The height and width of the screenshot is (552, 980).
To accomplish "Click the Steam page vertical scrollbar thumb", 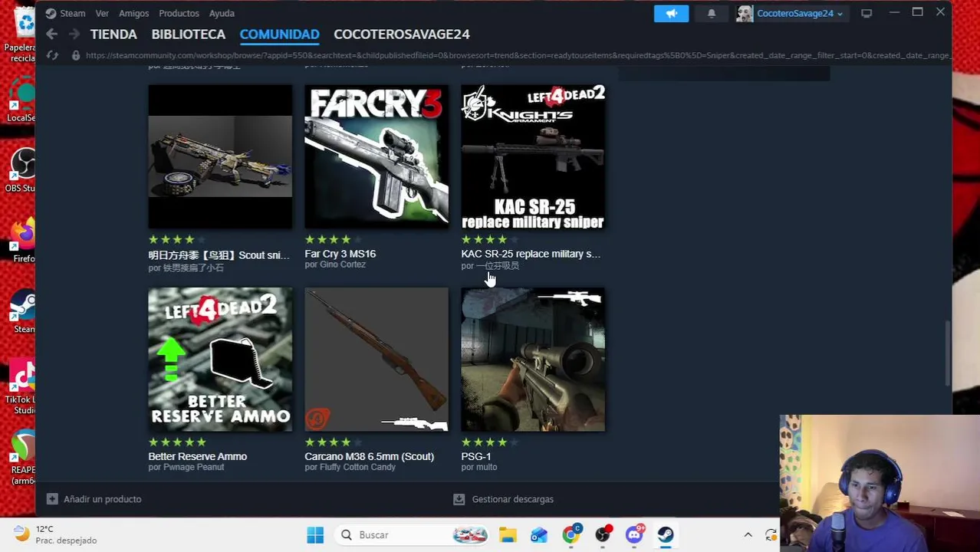I will 948,353.
